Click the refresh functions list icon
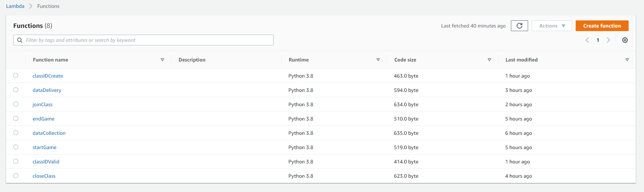This screenshot has height=192, width=644. click(519, 26)
